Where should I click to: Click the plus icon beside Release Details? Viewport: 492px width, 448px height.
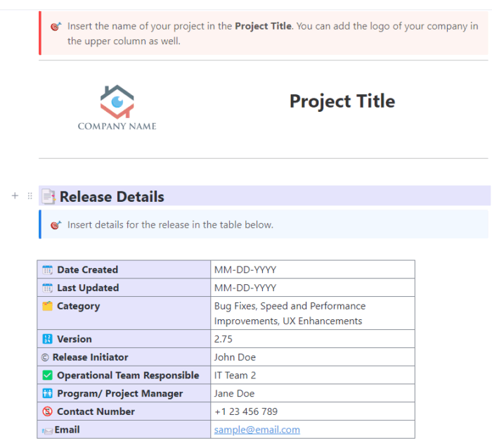(15, 196)
